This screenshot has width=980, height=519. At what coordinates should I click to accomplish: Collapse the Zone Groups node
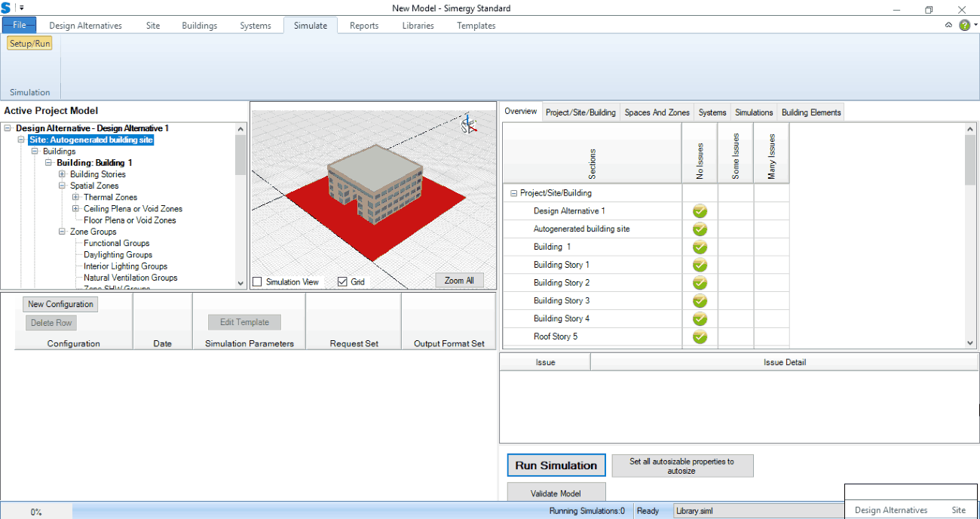click(x=62, y=232)
